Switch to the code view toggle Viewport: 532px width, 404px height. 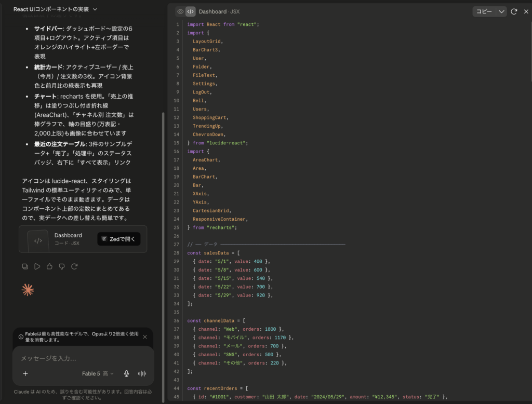tap(190, 11)
